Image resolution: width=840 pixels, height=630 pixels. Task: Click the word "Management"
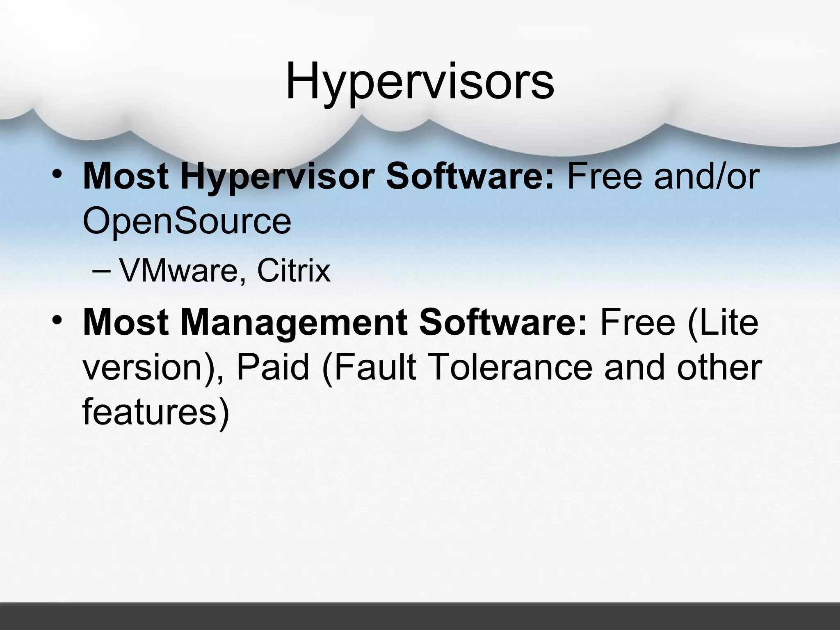pos(294,322)
